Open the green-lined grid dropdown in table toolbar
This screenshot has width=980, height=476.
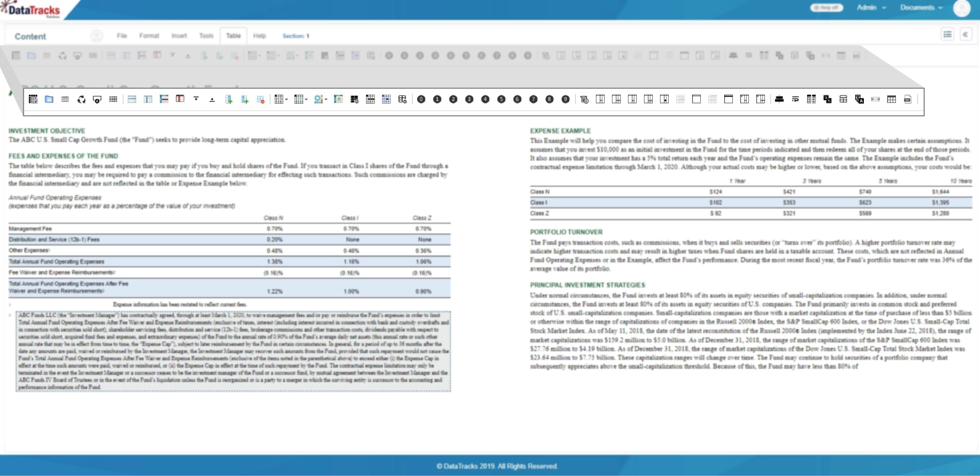300,99
